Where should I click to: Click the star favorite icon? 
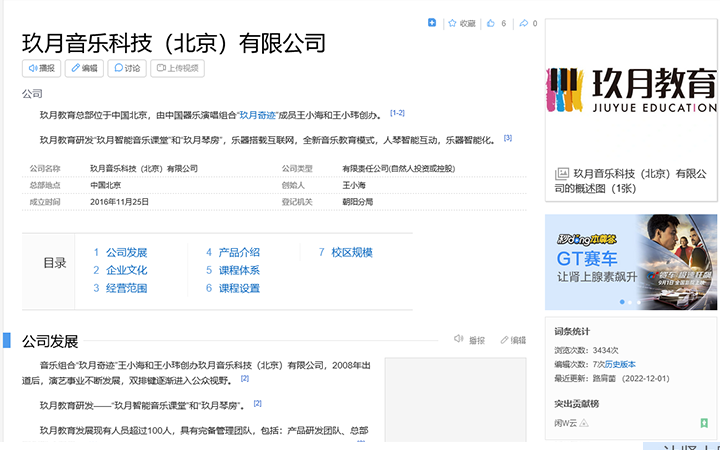pyautogui.click(x=452, y=23)
